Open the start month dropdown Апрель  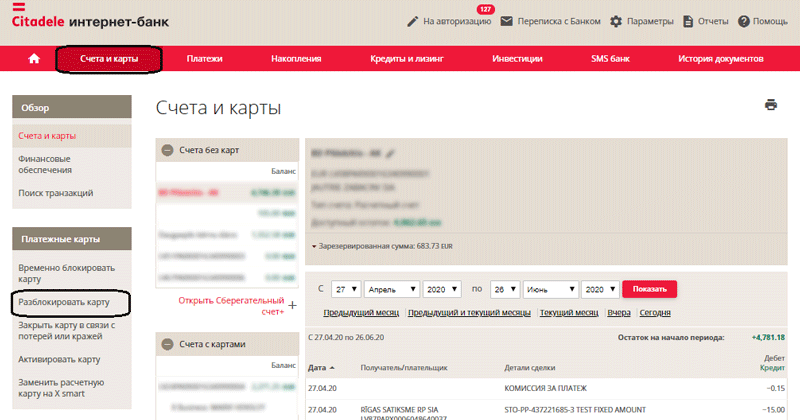tap(392, 289)
